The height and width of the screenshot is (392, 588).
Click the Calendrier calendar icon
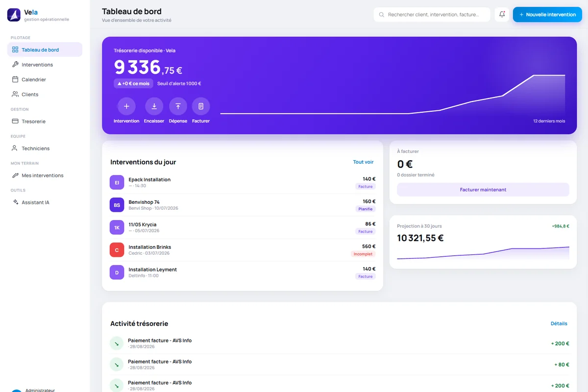point(15,79)
